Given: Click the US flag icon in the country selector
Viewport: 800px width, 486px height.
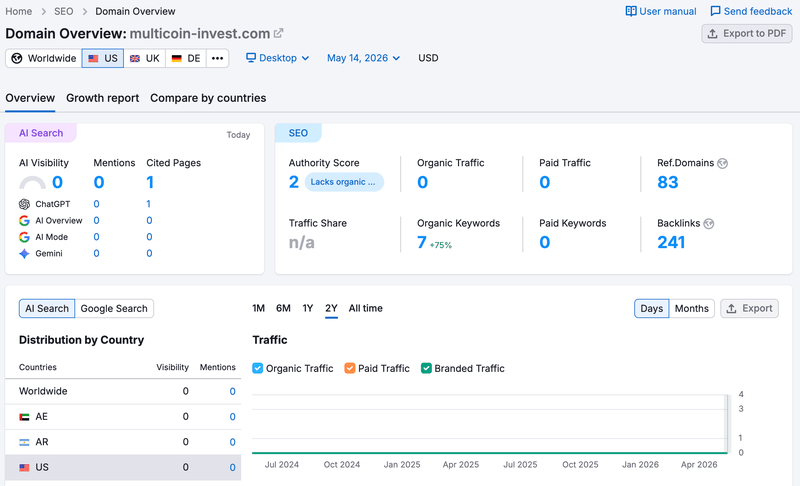Looking at the screenshot, I should pos(93,59).
